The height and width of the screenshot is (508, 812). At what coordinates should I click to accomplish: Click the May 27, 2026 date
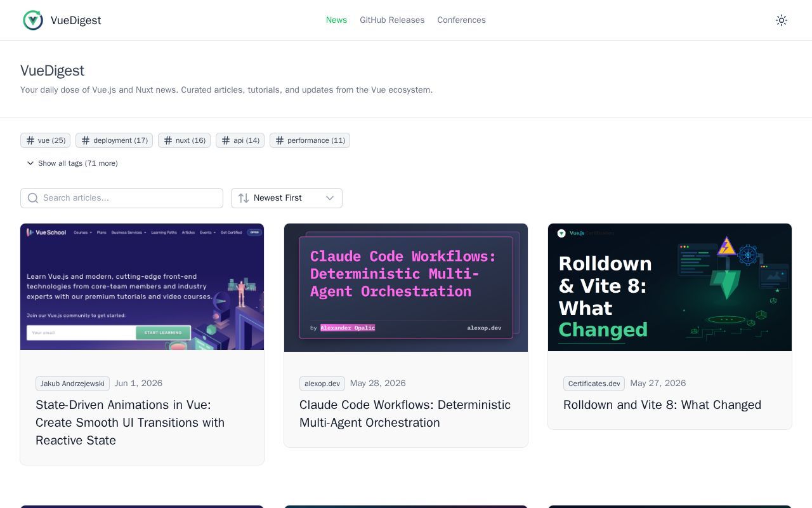click(x=658, y=383)
